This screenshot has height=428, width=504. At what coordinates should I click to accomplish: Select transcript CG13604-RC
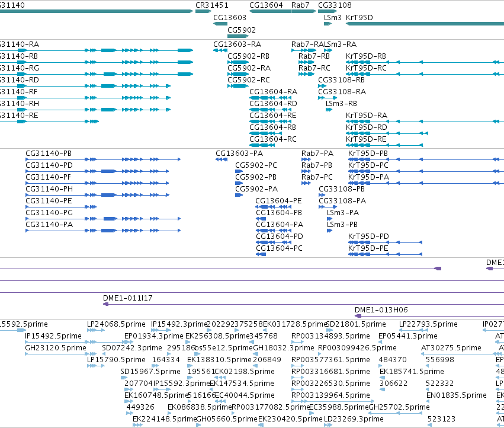point(273,139)
